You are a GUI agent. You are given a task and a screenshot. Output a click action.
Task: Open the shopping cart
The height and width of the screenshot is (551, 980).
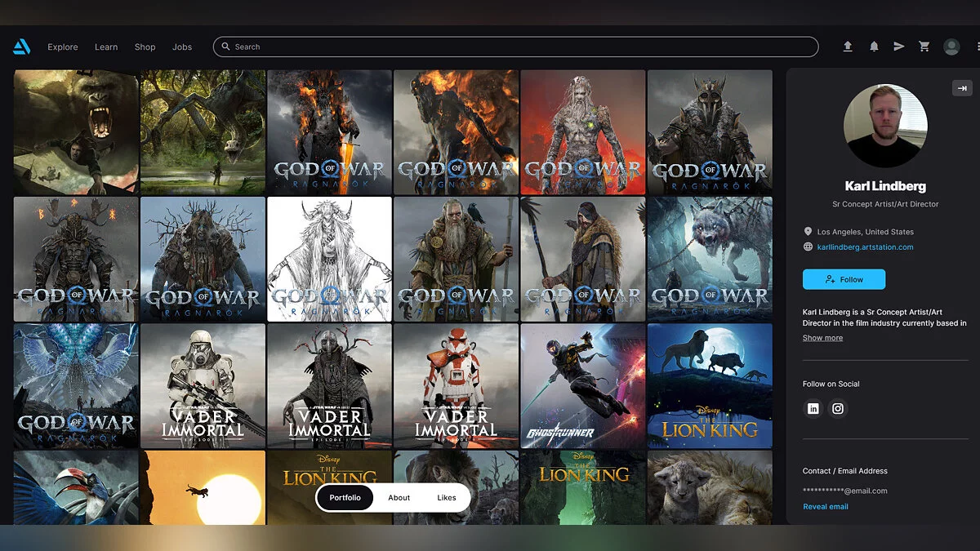pos(924,47)
